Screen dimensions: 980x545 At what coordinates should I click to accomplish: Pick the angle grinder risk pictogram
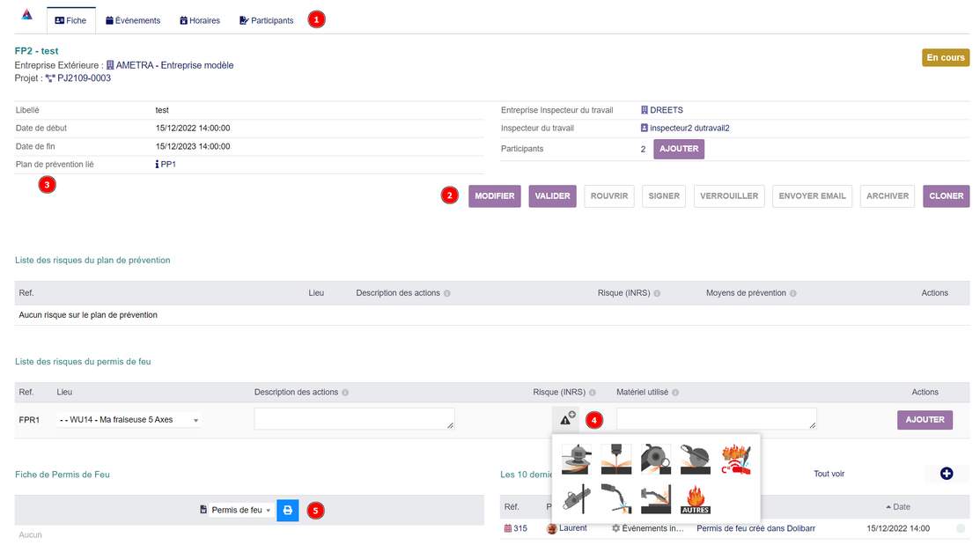656,460
